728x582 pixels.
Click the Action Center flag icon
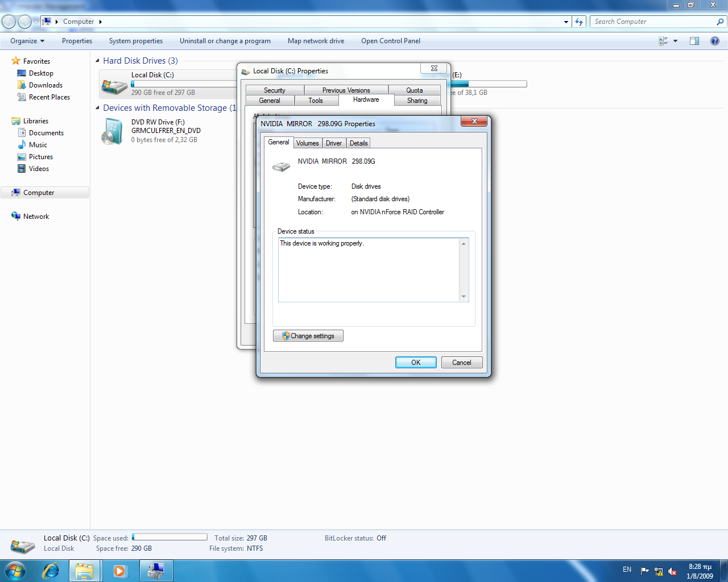click(x=644, y=571)
